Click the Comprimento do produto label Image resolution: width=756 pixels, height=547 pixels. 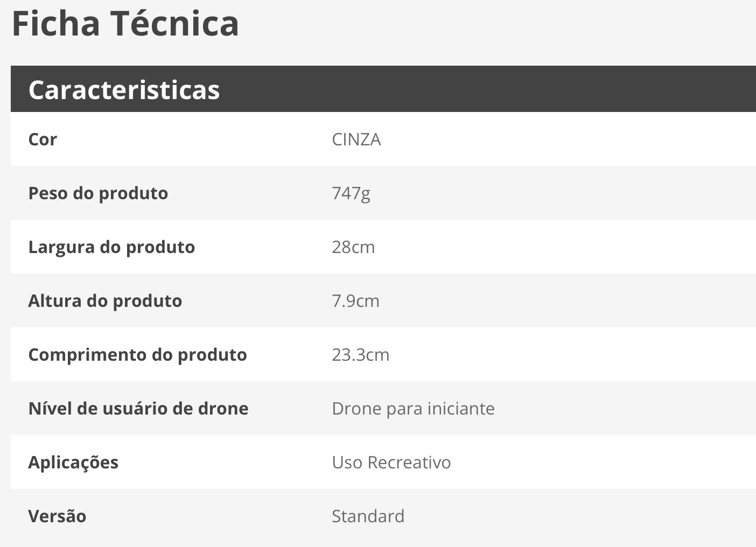click(137, 355)
